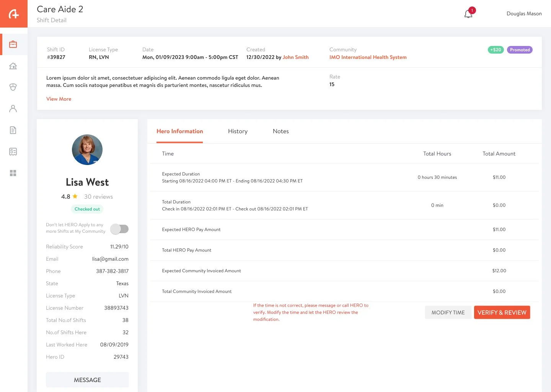The image size is (551, 392).
Task: Click the email lisa@gmail.com
Action: (110, 259)
